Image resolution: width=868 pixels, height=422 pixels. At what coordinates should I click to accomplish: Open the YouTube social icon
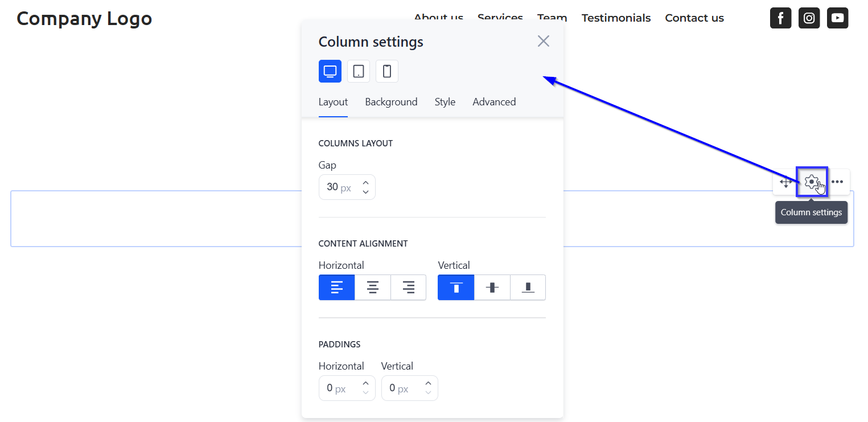[837, 18]
